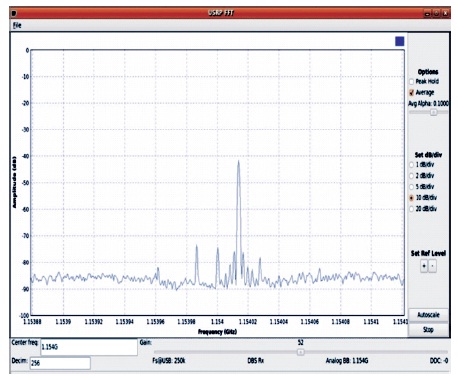Click the DBS Rx label
This screenshot has width=458, height=379.
pyautogui.click(x=256, y=361)
